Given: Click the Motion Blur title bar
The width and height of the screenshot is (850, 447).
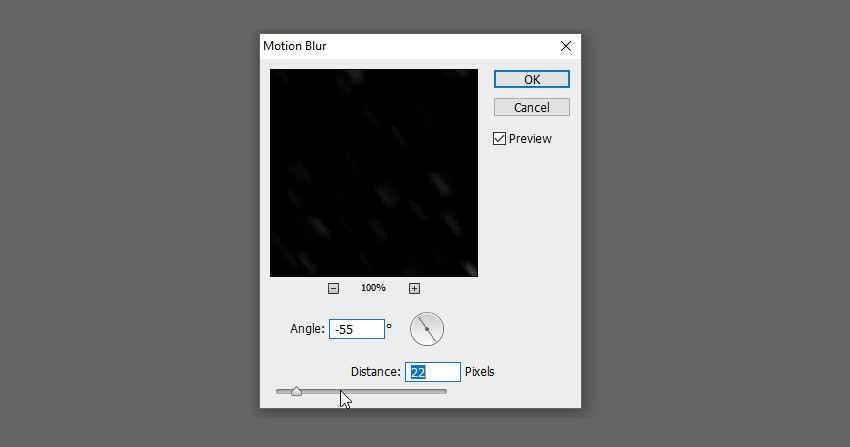Looking at the screenshot, I should point(407,46).
